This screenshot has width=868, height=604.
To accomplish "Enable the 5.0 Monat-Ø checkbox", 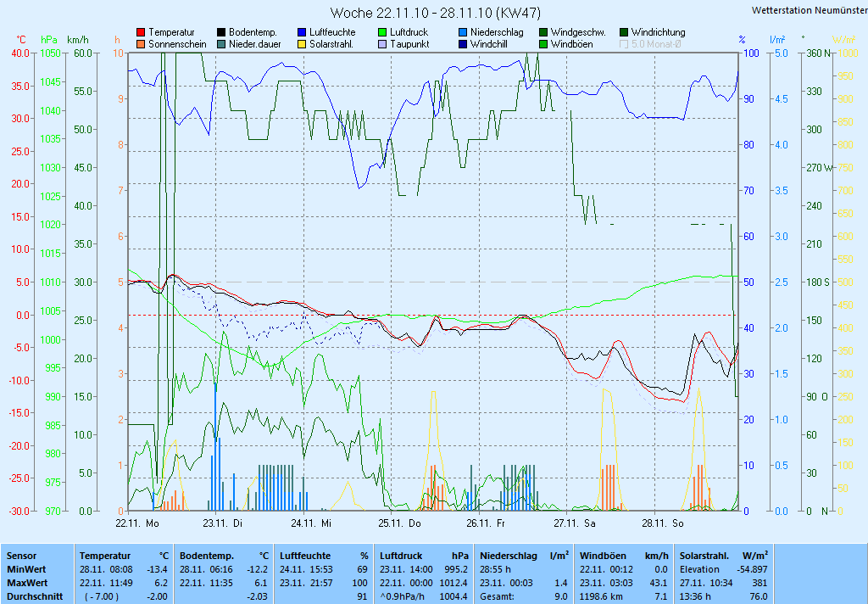I will coord(625,44).
